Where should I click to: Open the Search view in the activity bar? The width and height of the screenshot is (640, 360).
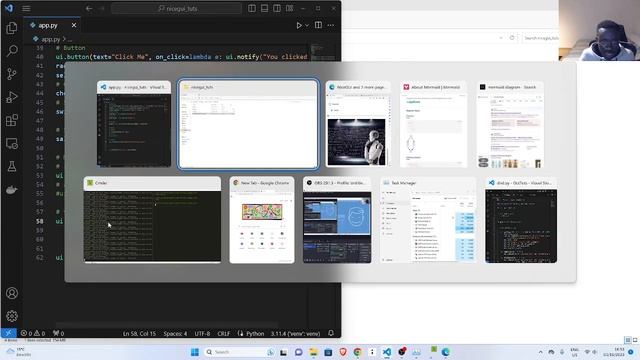pos(12,51)
